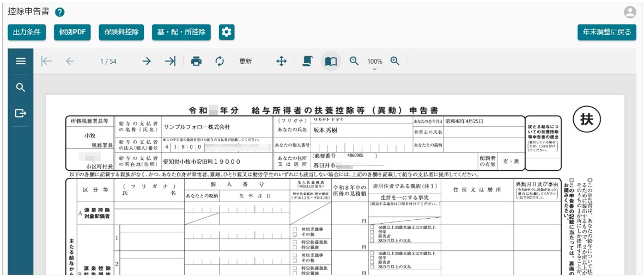
Task: Open the help icon beside 控除申告書
Action: [59, 12]
